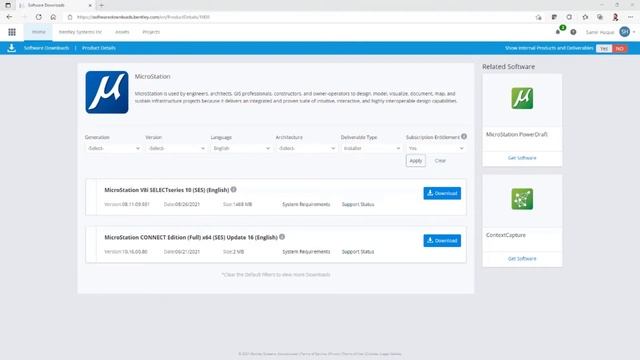Set internal products toggle to No
Screen dimensions: 640x360
point(620,48)
